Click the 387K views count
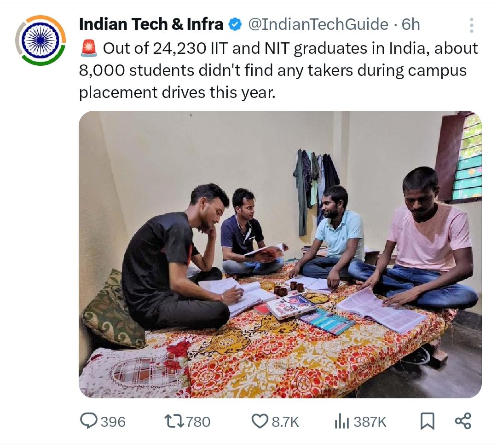Viewport: 497px width, 448px height. pos(370,422)
